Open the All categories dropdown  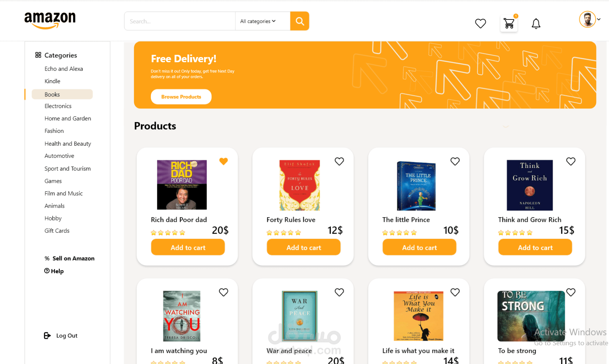tap(258, 21)
